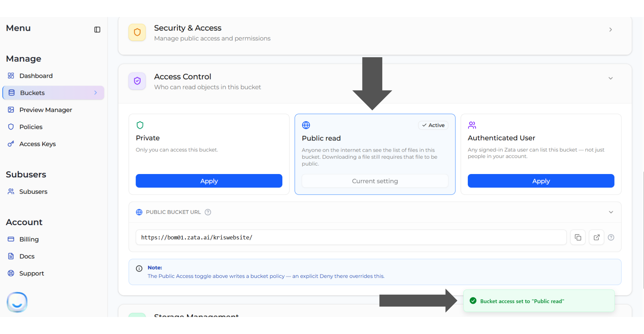
Task: Click the Private card green shield icon
Action: click(x=140, y=125)
